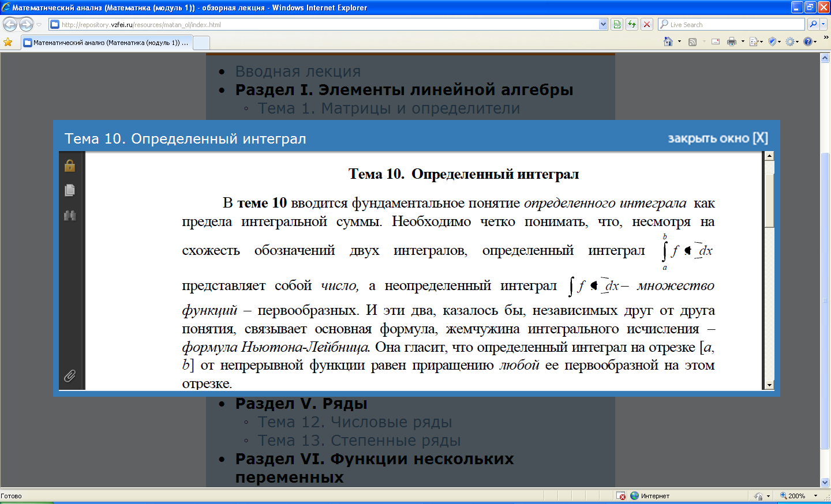Expand print options dropdown arrow

tap(743, 42)
